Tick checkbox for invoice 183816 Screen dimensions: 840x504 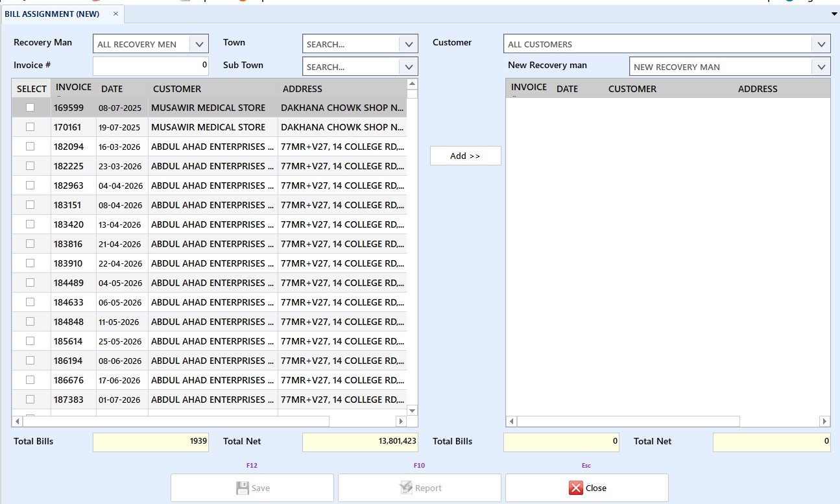(x=30, y=244)
